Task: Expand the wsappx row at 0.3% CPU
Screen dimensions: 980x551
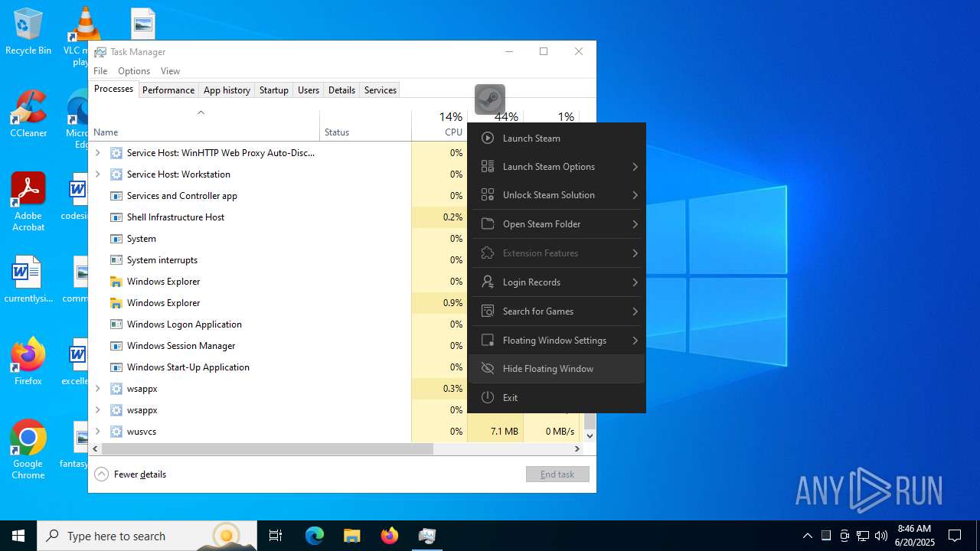Action: coord(97,388)
